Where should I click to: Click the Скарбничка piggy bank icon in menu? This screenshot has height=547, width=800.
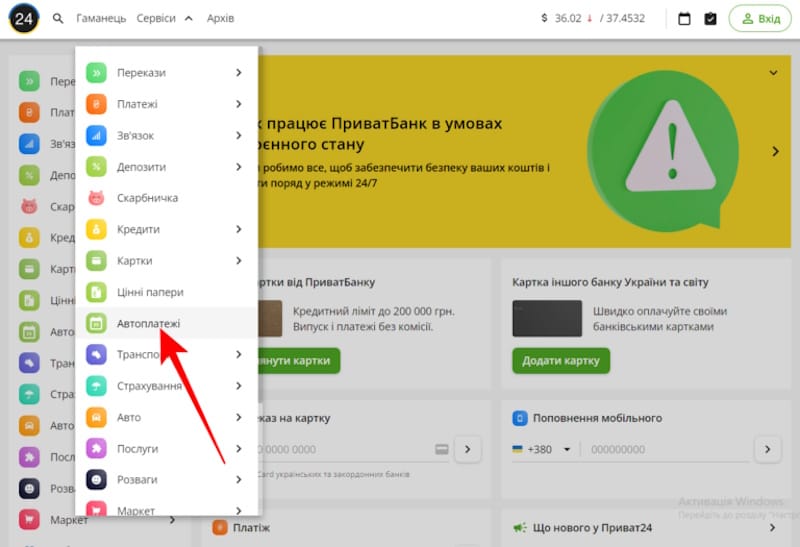tap(96, 198)
